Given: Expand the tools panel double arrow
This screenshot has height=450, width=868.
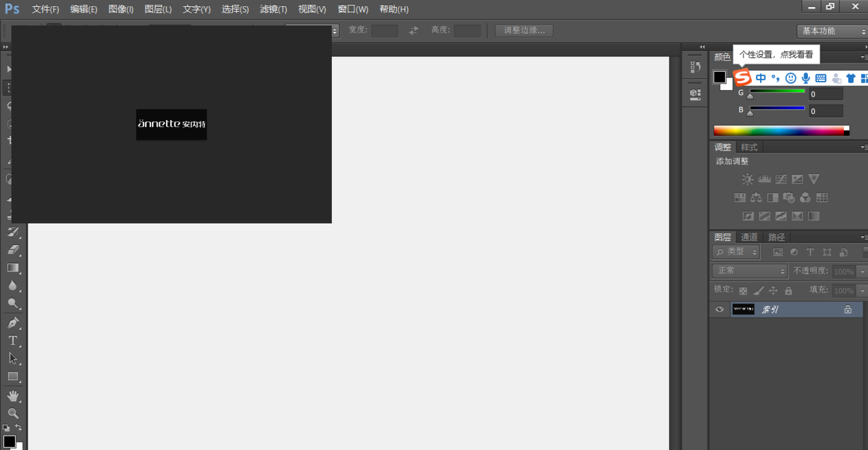Looking at the screenshot, I should [5, 47].
